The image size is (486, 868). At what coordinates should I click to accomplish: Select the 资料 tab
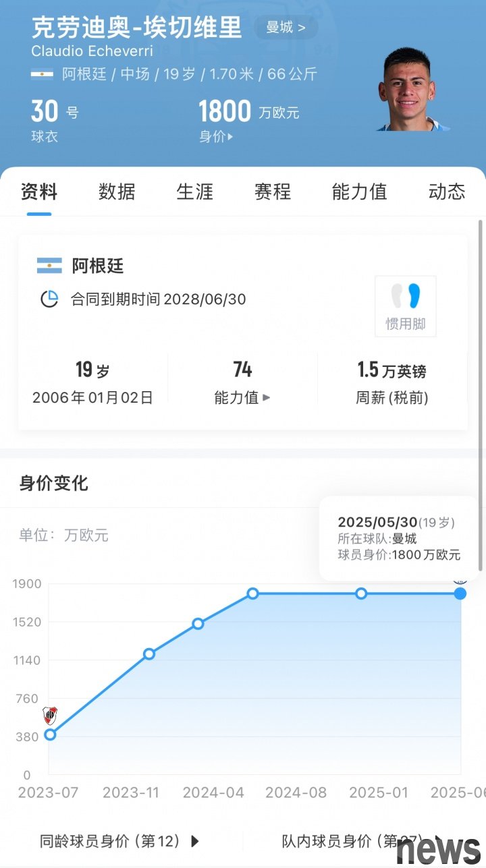39,192
